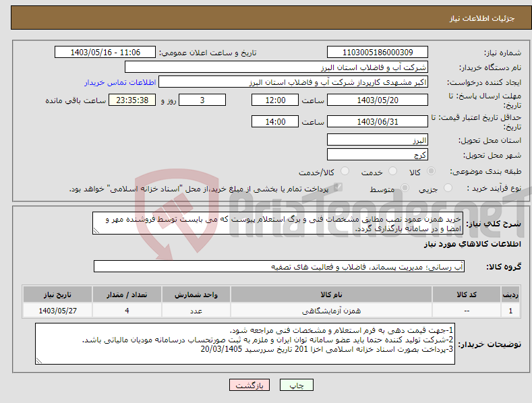This screenshot has width=532, height=403.
Task: Click the price validity date 1403/06/31
Action: (x=378, y=121)
